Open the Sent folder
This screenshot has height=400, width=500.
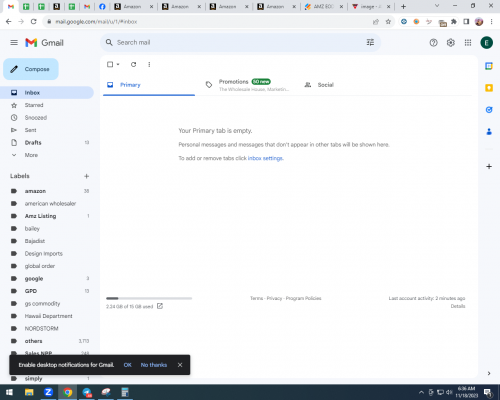pos(47,130)
